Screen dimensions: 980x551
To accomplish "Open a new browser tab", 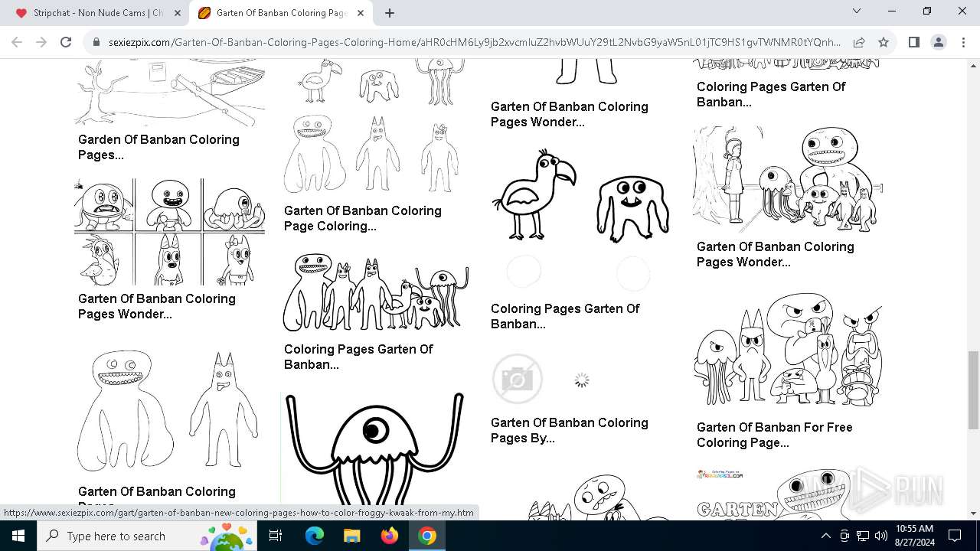I will (390, 13).
